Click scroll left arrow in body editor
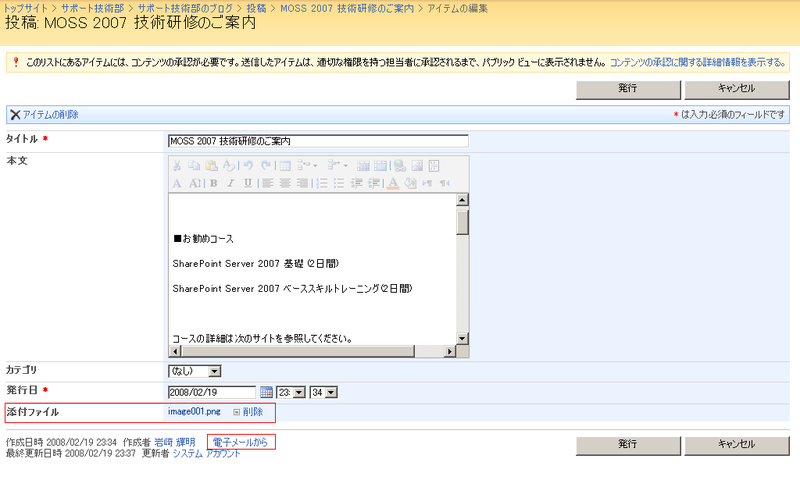Screen dimensions: 800x480 tap(175, 351)
